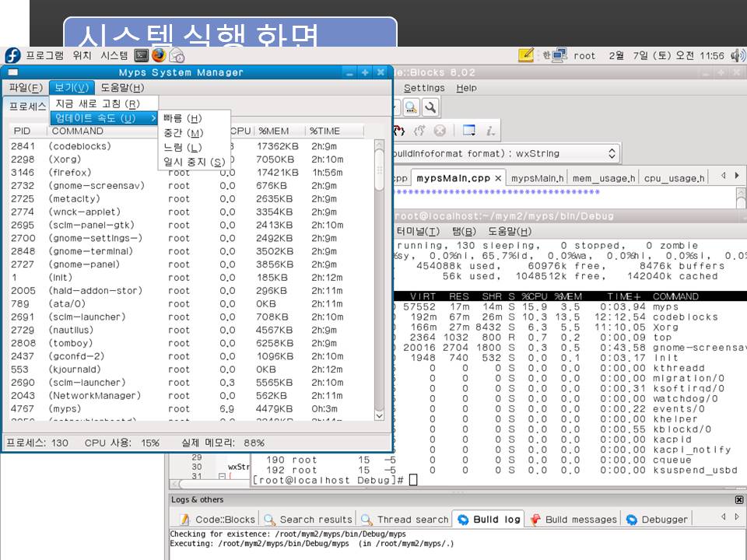Select the (NetworkManager) process row
Screen dimensions: 747x560
click(x=191, y=396)
